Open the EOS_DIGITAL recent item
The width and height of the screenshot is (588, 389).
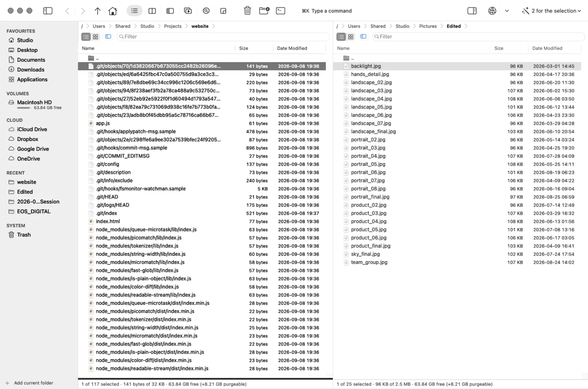point(33,211)
